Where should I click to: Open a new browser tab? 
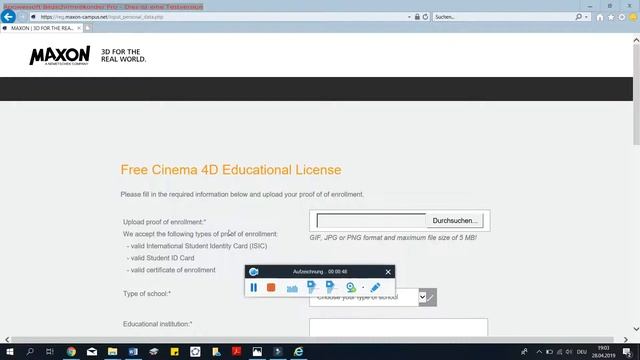(88, 28)
